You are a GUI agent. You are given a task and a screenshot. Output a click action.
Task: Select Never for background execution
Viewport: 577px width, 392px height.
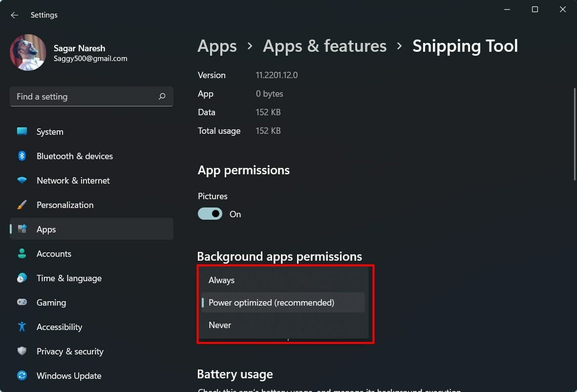tap(220, 325)
